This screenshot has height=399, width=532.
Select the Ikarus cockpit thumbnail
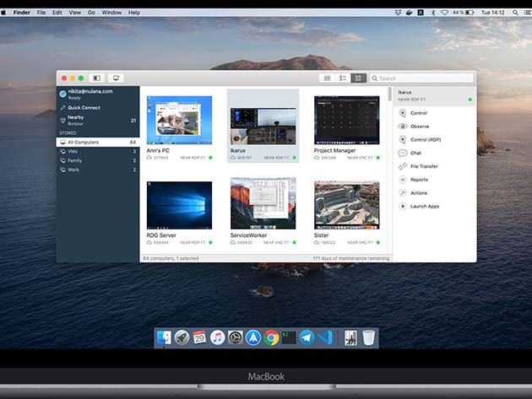tap(263, 126)
